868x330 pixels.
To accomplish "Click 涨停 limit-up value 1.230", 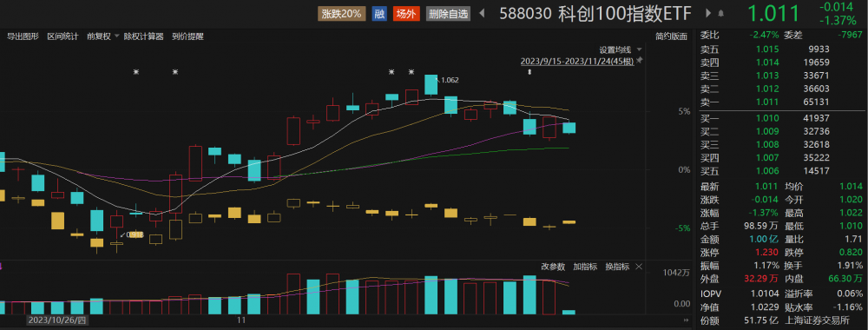I will [x=767, y=254].
